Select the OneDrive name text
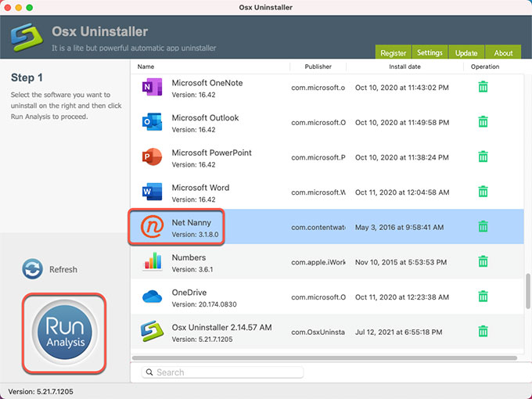The width and height of the screenshot is (532, 399). coord(189,293)
